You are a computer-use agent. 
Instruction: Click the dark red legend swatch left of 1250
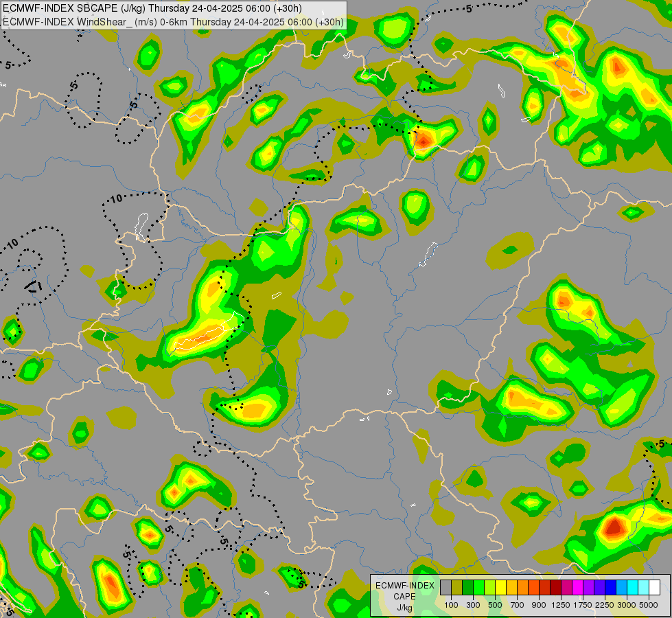[x=556, y=587]
